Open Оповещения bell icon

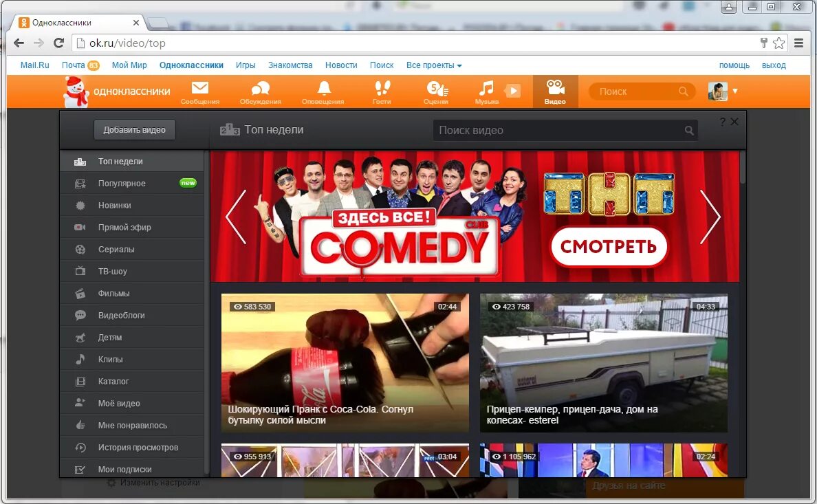click(x=323, y=92)
